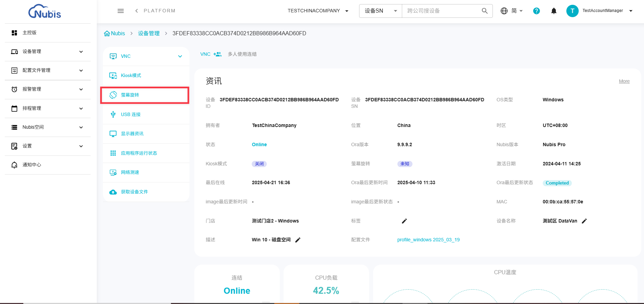Expand the 报警管理 sidebar chevron
Screen dimensions: 644x304
click(x=81, y=89)
